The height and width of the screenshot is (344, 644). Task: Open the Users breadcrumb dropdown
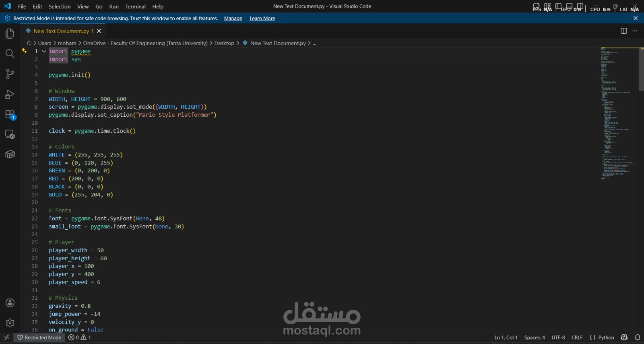[x=45, y=43]
